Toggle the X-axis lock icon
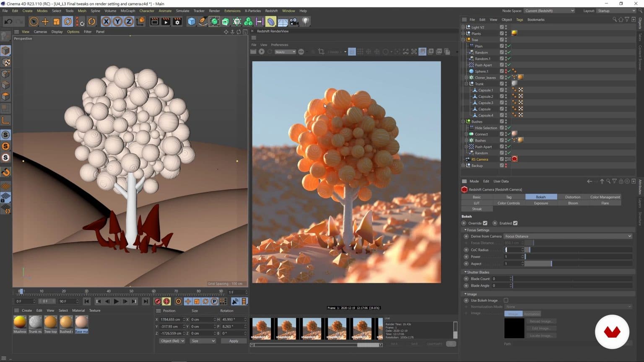Image resolution: width=644 pixels, height=362 pixels. coord(106,21)
